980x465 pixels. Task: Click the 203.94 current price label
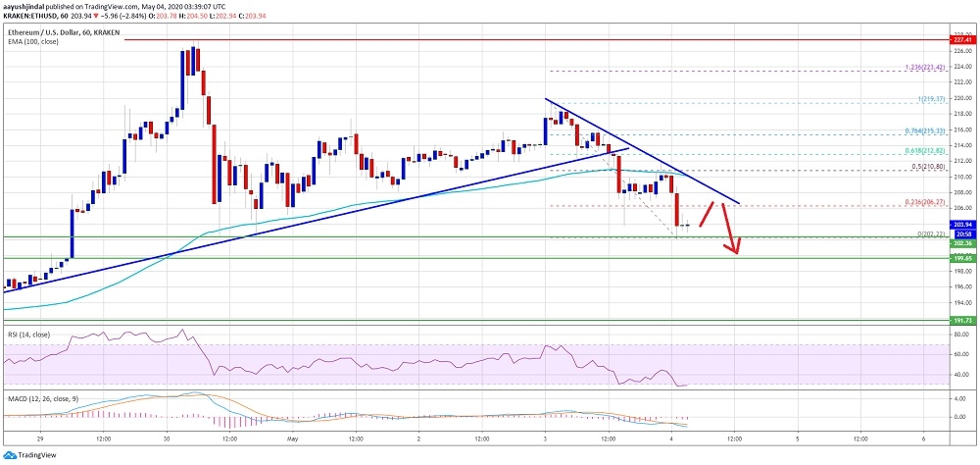point(962,225)
